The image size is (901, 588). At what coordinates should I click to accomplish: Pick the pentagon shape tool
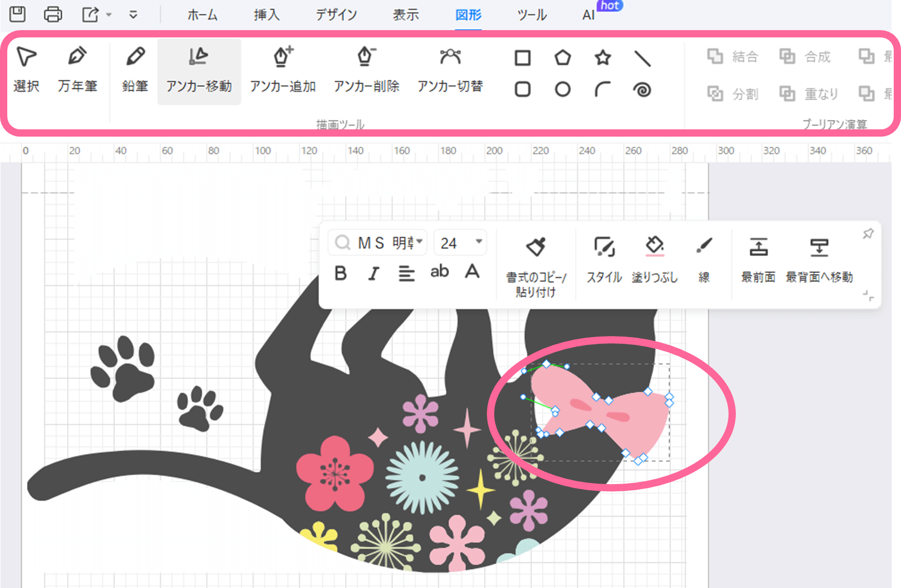coord(562,58)
